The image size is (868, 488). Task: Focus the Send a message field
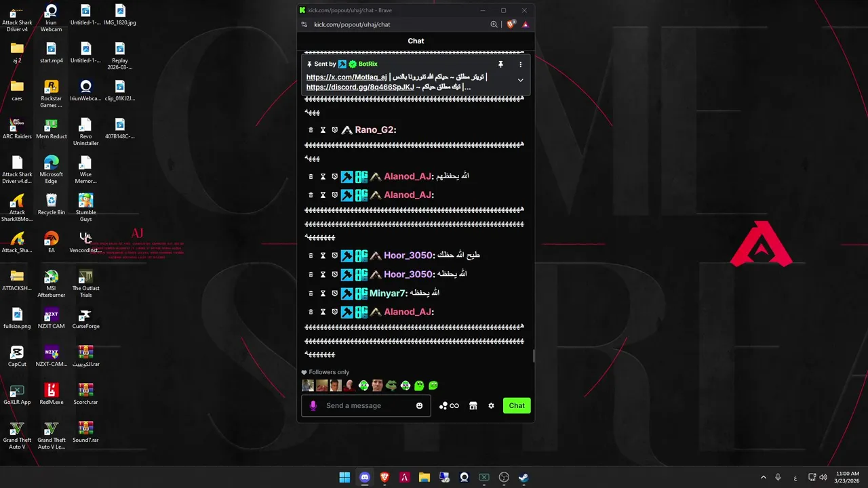[366, 405]
